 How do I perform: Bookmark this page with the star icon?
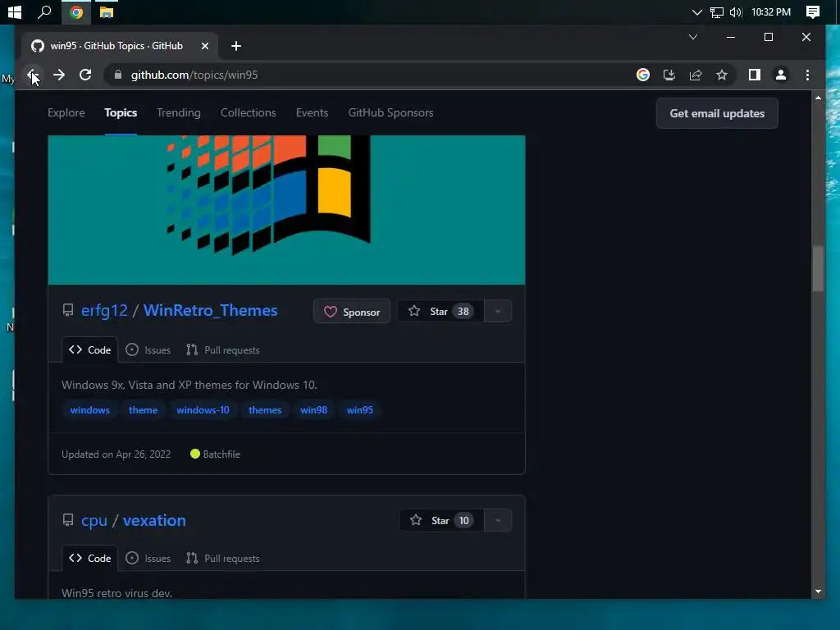tap(722, 75)
